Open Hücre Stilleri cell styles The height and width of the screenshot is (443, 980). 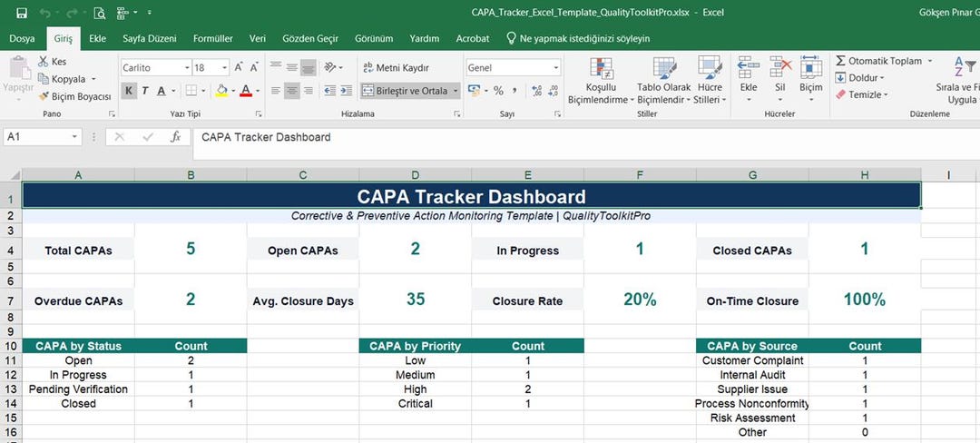[710, 81]
